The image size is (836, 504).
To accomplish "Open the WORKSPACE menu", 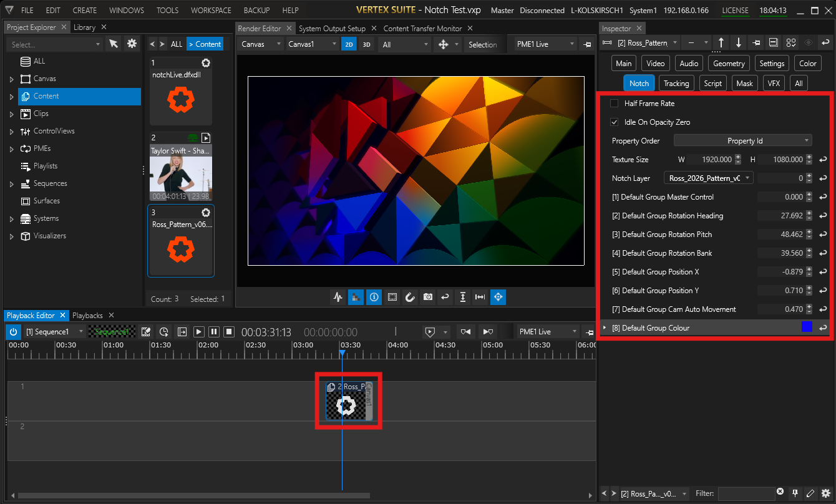I will pos(211,11).
